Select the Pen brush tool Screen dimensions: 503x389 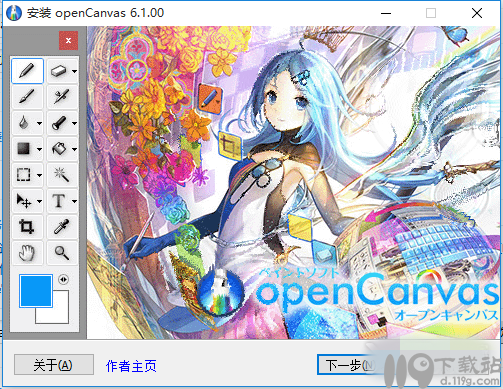tap(27, 97)
